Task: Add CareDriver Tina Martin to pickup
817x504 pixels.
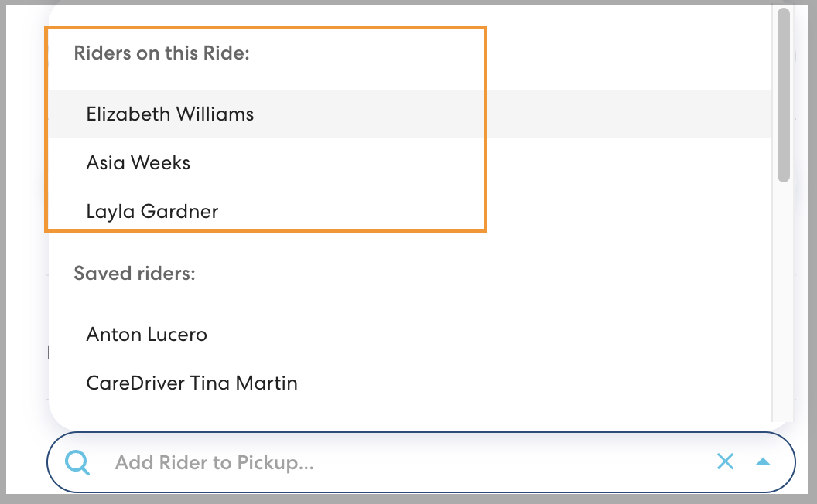Action: tap(192, 383)
